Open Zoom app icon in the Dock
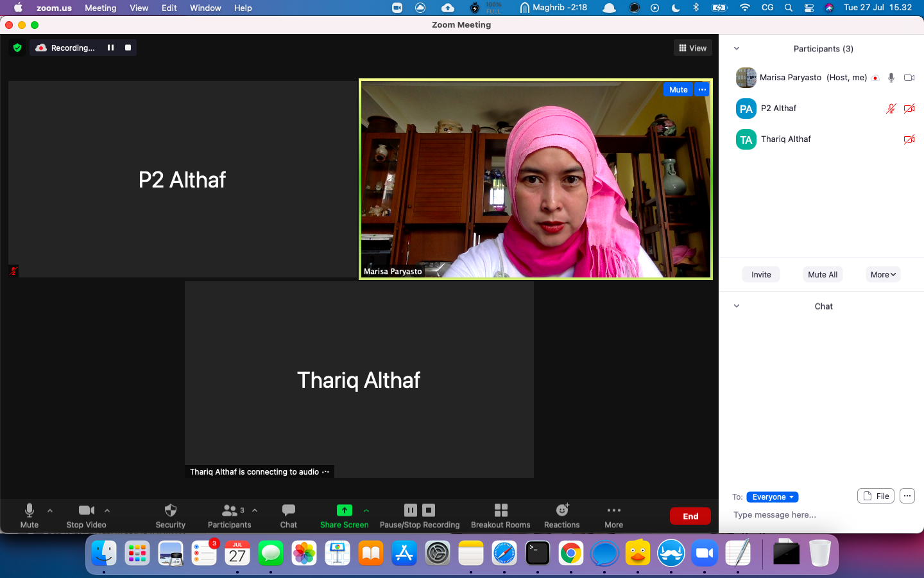924x578 pixels. point(705,553)
